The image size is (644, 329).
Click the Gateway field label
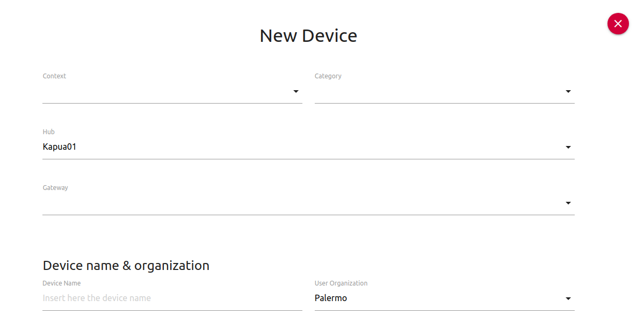click(x=55, y=188)
